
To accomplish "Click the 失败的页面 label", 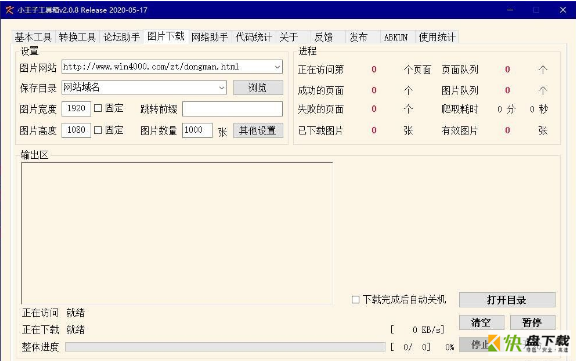I will pyautogui.click(x=321, y=109).
